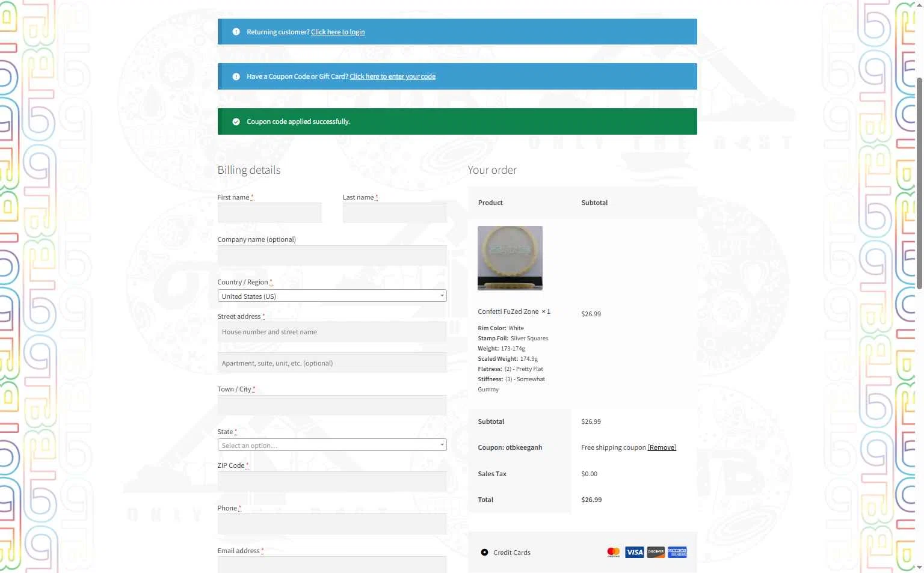
Task: Click the American Express logo icon
Action: pyautogui.click(x=677, y=552)
